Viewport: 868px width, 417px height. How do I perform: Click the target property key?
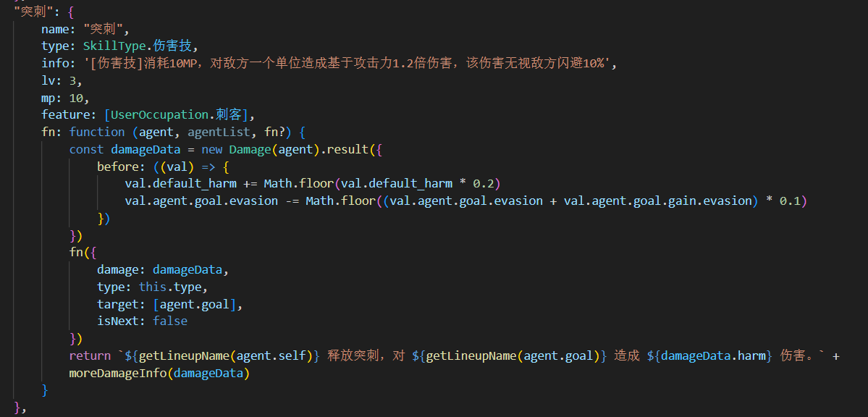tap(117, 304)
